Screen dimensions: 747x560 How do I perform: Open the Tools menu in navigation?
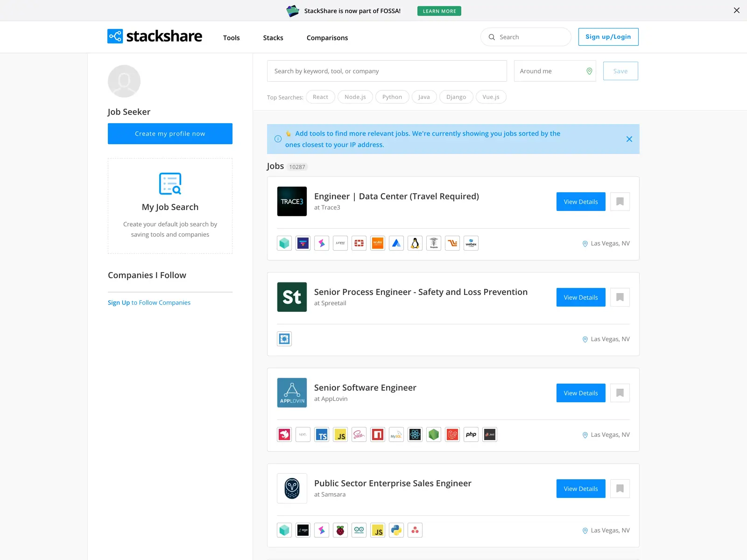(x=232, y=38)
